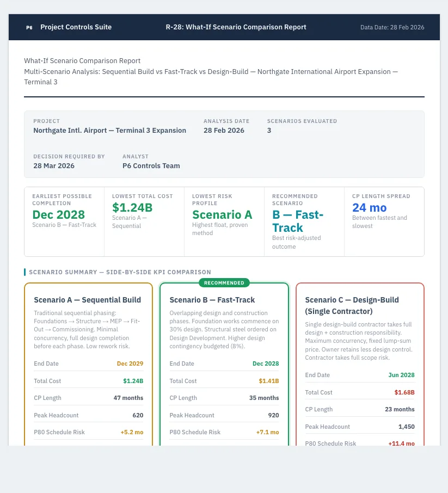The image size is (448, 493).
Task: Select the Scenario A Sequential Build card heading
Action: coord(88,300)
